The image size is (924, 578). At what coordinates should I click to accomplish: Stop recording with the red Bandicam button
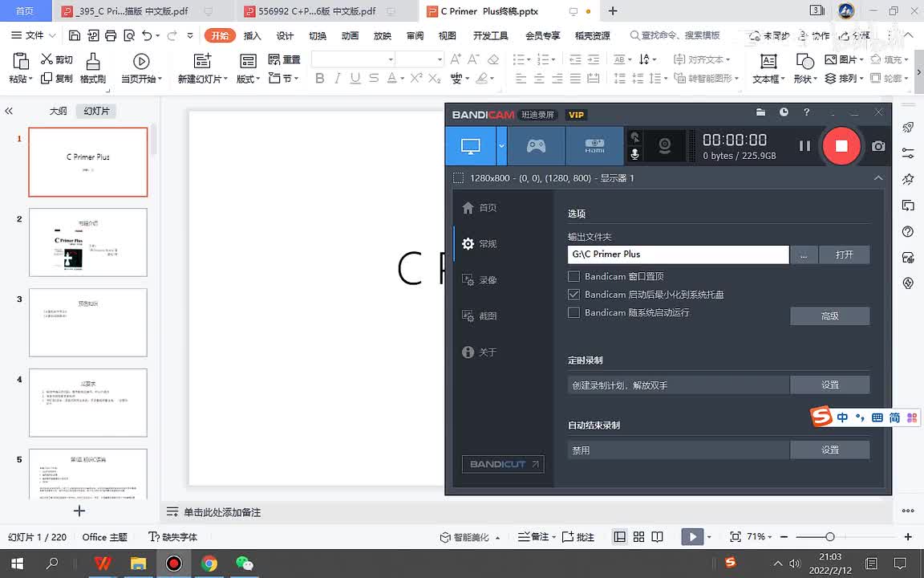(x=841, y=146)
